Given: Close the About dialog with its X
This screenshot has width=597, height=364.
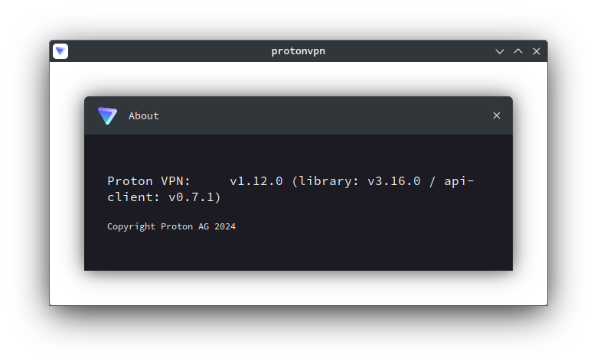Looking at the screenshot, I should 497,115.
